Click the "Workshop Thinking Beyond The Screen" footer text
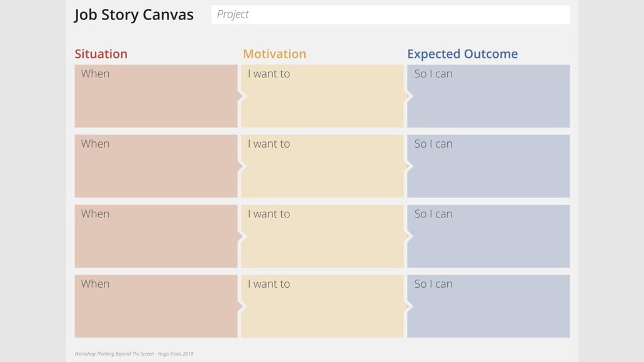Image resolution: width=644 pixels, height=362 pixels. (x=134, y=354)
